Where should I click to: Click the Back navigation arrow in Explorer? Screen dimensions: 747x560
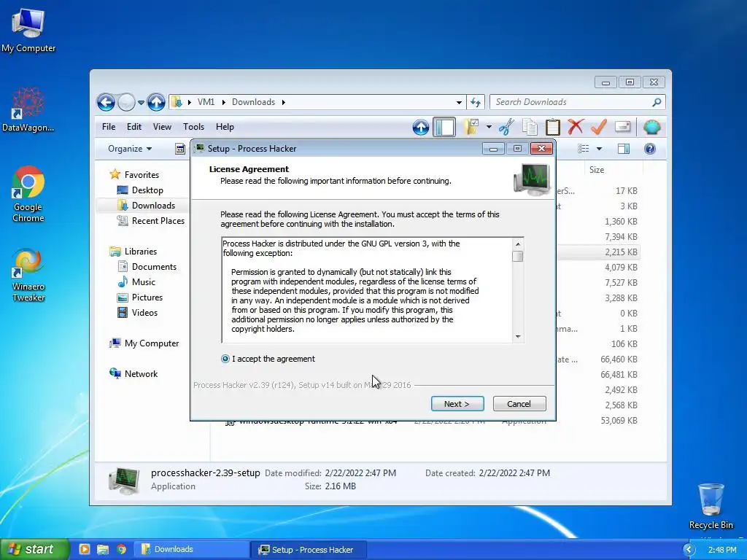106,102
